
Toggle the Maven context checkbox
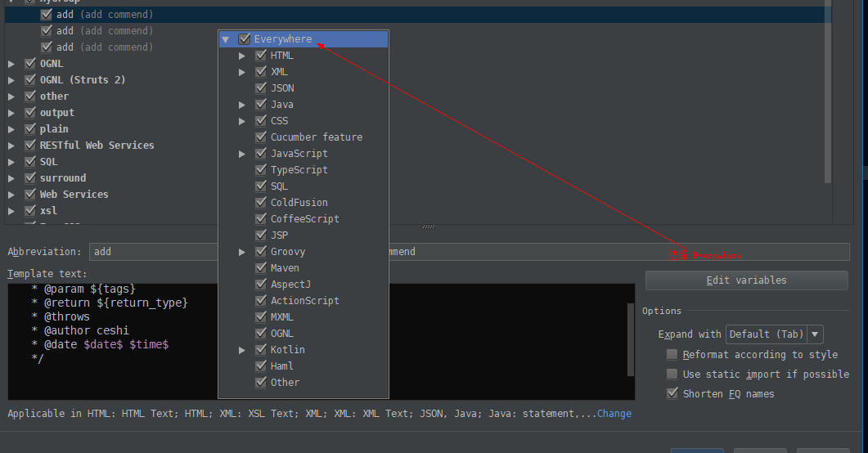point(261,267)
